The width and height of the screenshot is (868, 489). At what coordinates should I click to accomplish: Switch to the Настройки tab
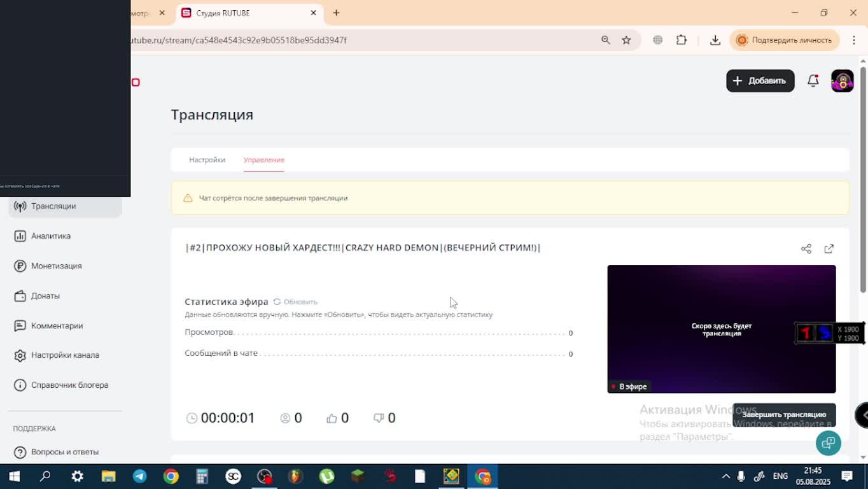point(207,160)
